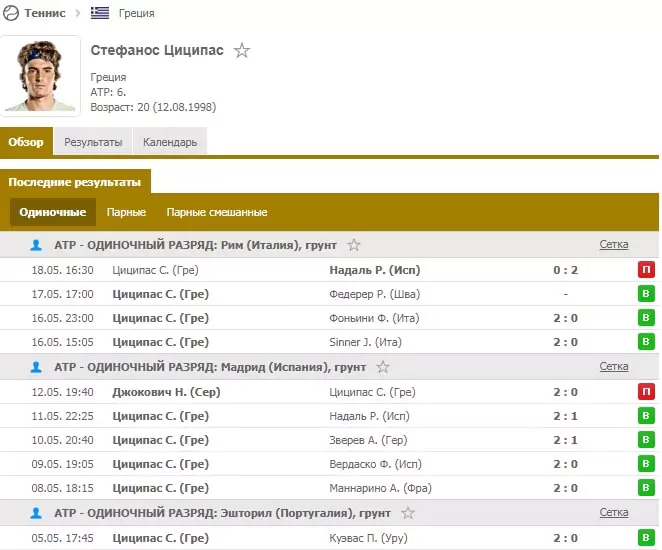This screenshot has height=550, width=662.
Task: Click green В badge for Вердаско match
Action: click(646, 464)
